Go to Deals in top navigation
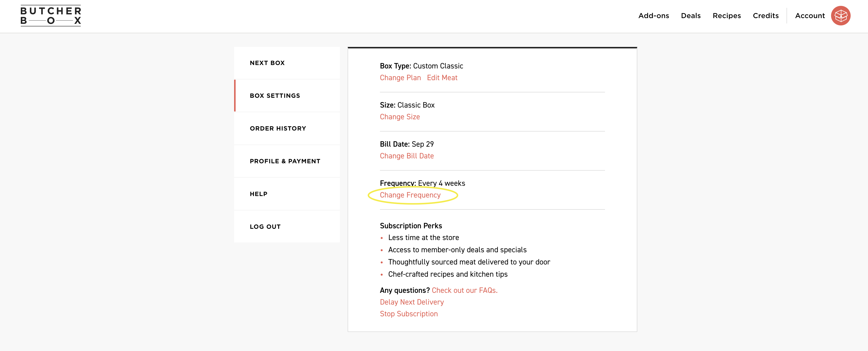Viewport: 868px width, 351px height. click(x=690, y=16)
